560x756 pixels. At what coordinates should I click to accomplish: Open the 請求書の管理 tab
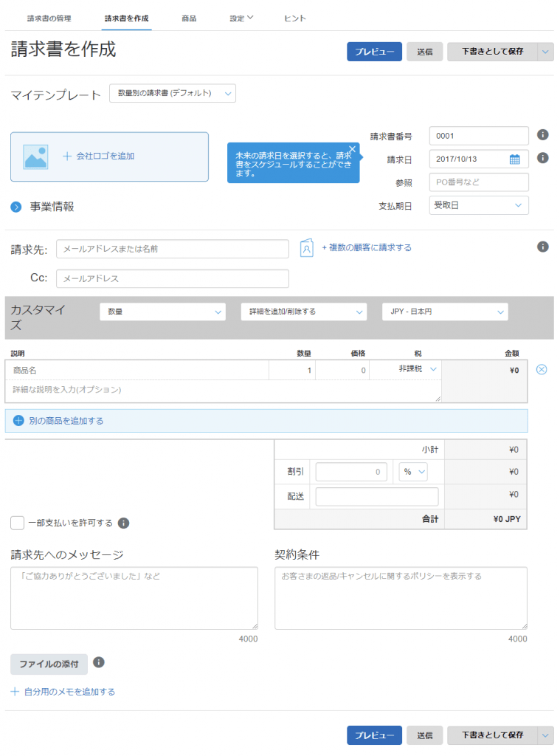tap(49, 18)
